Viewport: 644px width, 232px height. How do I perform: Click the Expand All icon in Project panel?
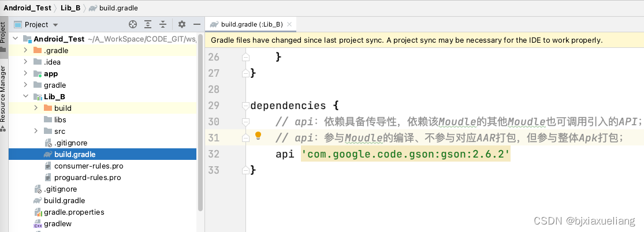click(x=148, y=25)
